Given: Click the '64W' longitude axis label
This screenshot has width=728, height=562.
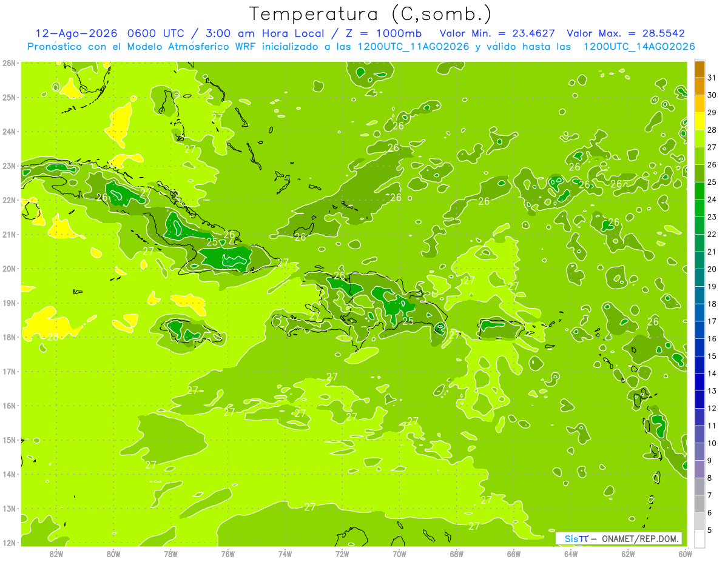Looking at the screenshot, I should coord(571,553).
